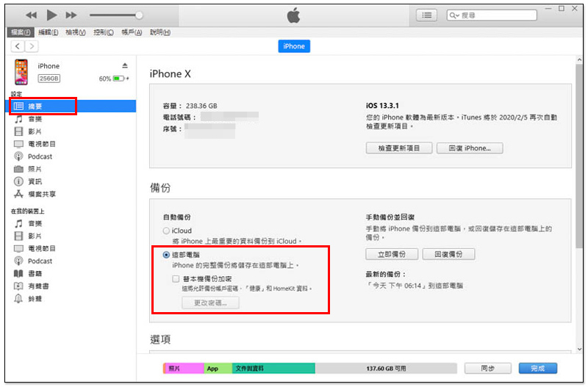Open the 檢視(V) menu

pyautogui.click(x=76, y=32)
